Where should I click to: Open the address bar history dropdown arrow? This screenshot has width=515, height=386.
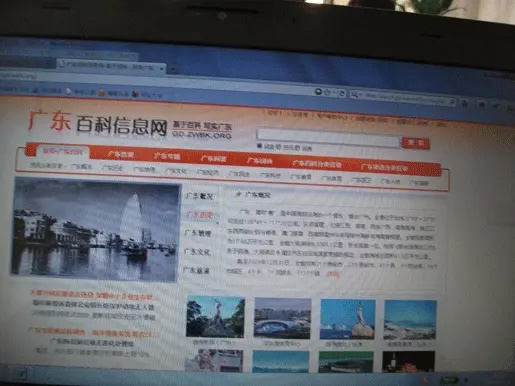(x=335, y=92)
